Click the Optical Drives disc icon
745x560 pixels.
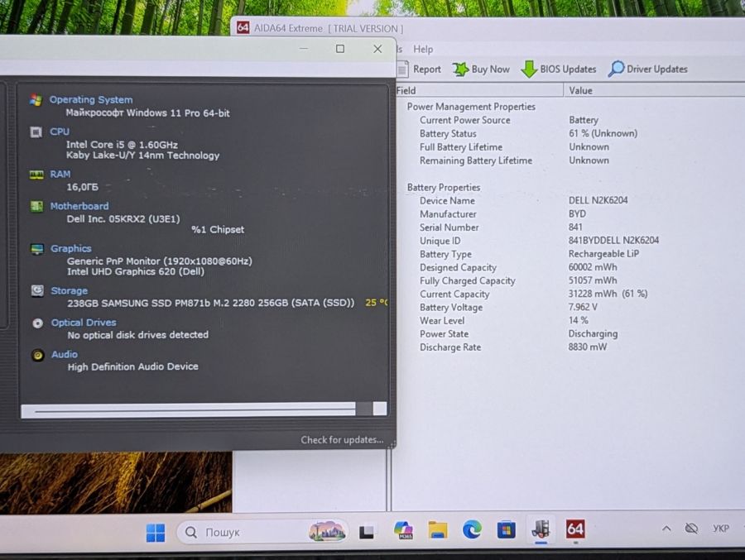point(37,323)
